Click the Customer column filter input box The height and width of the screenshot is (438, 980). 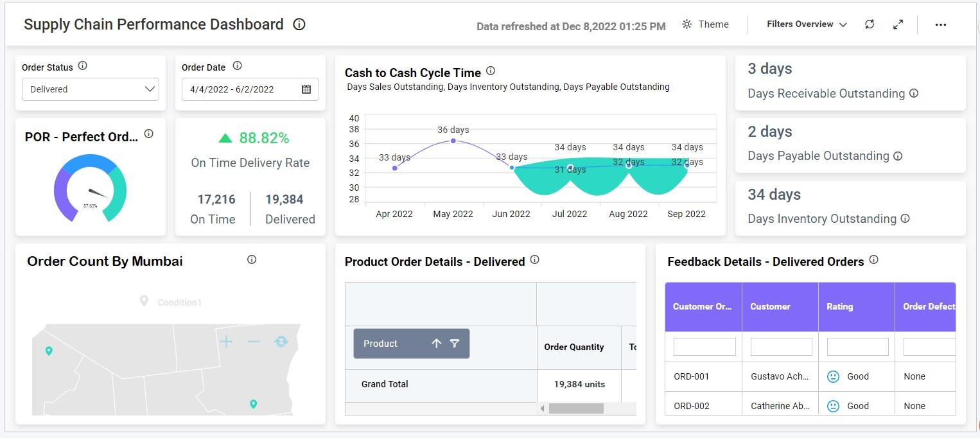[781, 347]
